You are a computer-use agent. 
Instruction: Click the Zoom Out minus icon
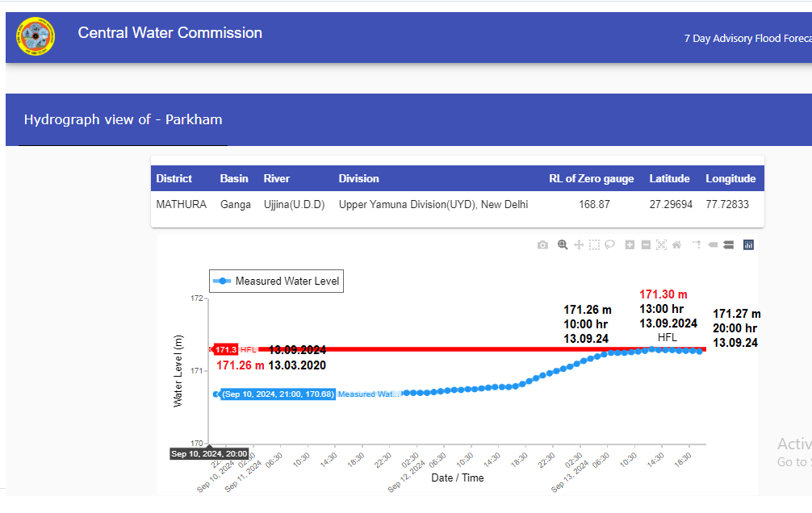click(x=646, y=245)
